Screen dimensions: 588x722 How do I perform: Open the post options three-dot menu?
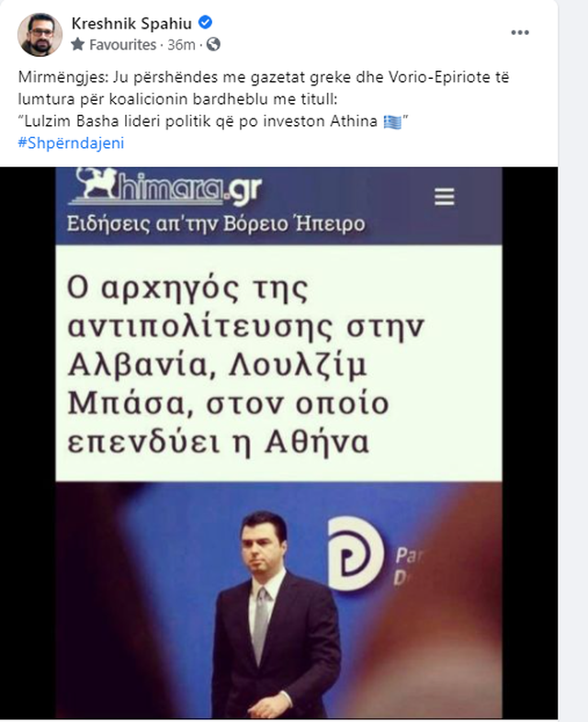click(x=519, y=33)
